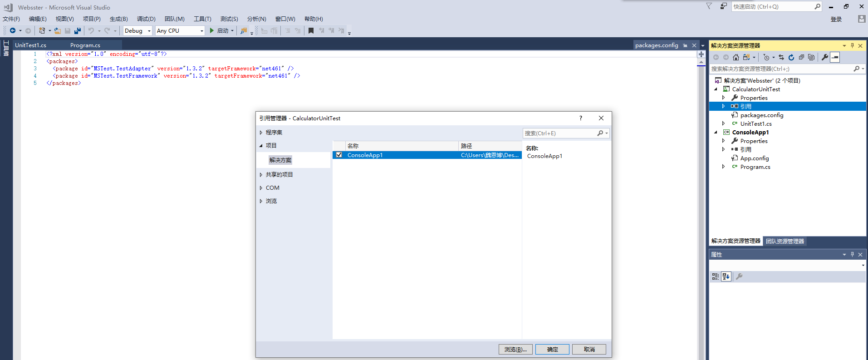Toggle auto-hide pin on Properties panel
The image size is (868, 360).
pyautogui.click(x=852, y=254)
